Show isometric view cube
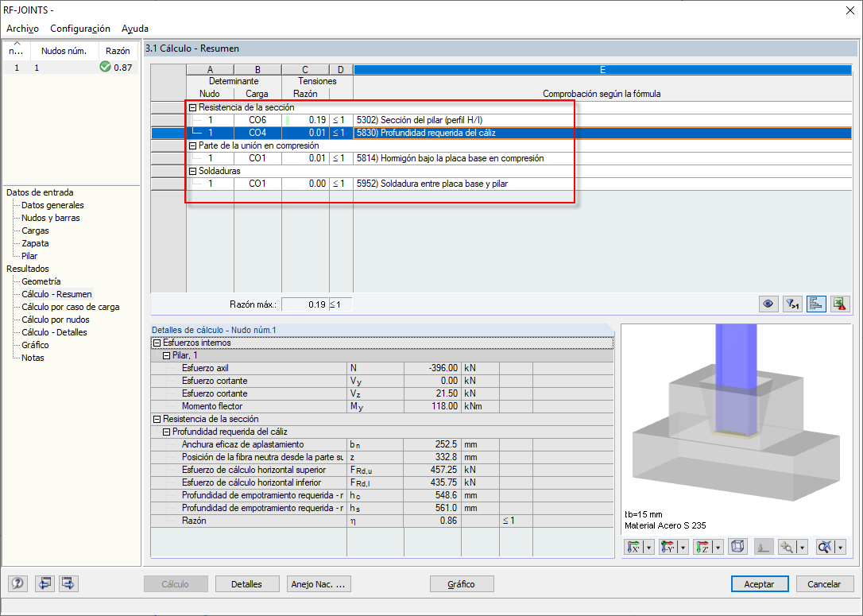The height and width of the screenshot is (616, 863). [737, 547]
